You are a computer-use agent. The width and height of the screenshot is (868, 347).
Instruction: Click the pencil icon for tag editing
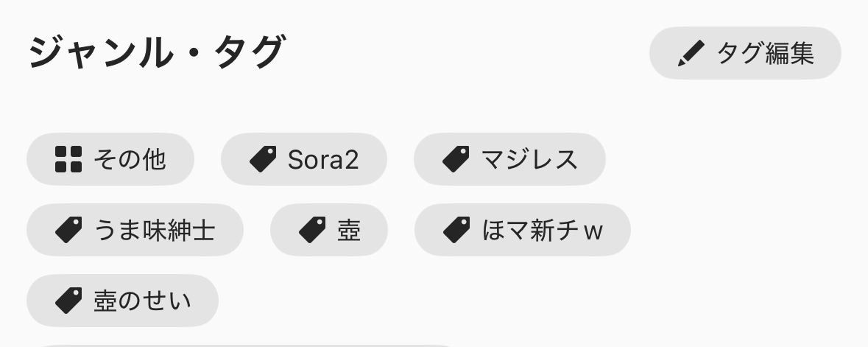(690, 53)
